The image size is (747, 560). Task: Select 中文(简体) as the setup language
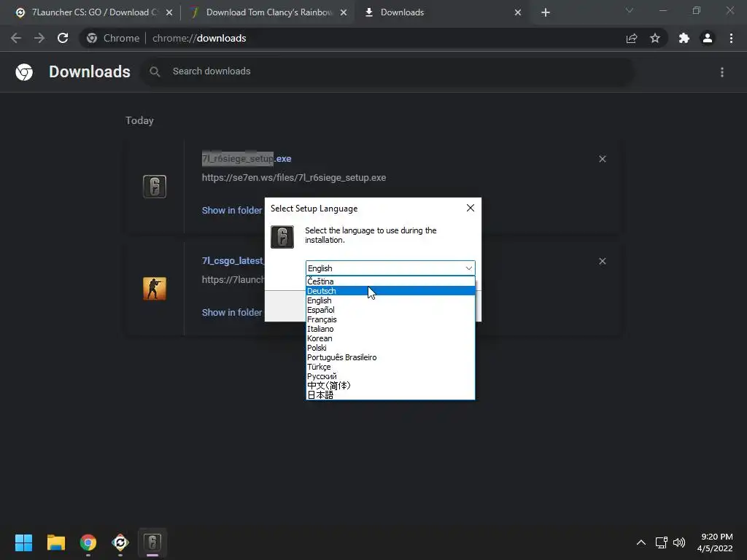(x=390, y=386)
